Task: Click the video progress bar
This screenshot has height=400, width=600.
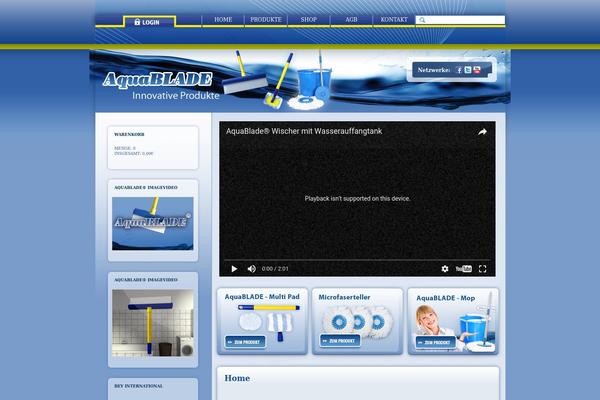Action: 357,260
